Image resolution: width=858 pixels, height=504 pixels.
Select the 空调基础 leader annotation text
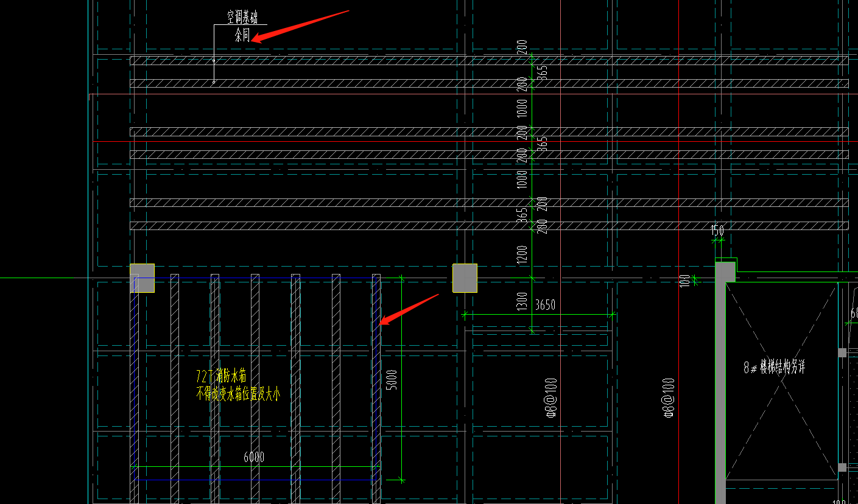242,18
